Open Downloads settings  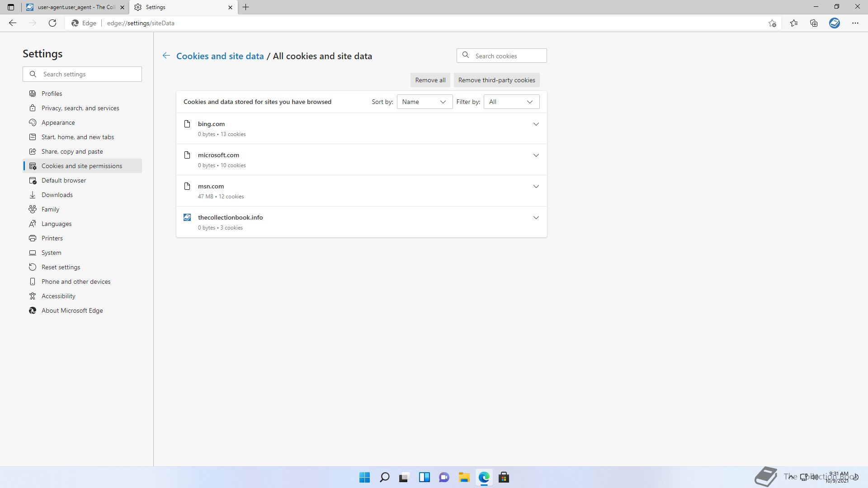click(x=82, y=195)
